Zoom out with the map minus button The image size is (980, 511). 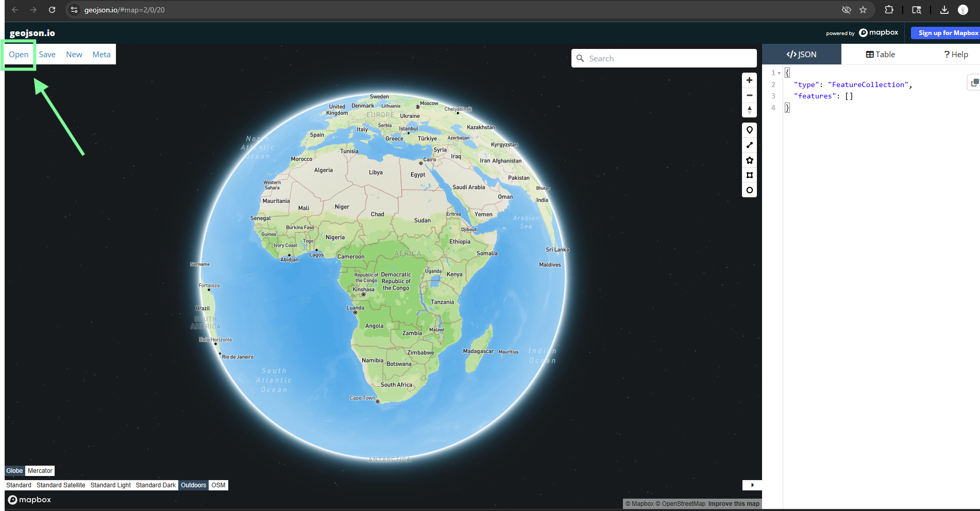coord(749,95)
